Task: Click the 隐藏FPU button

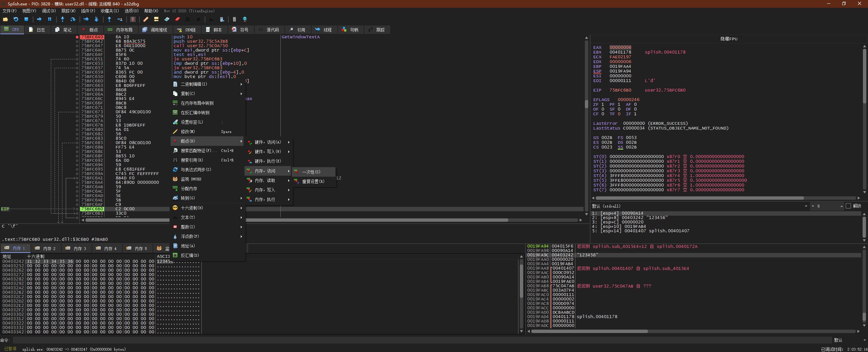Action: (x=729, y=39)
